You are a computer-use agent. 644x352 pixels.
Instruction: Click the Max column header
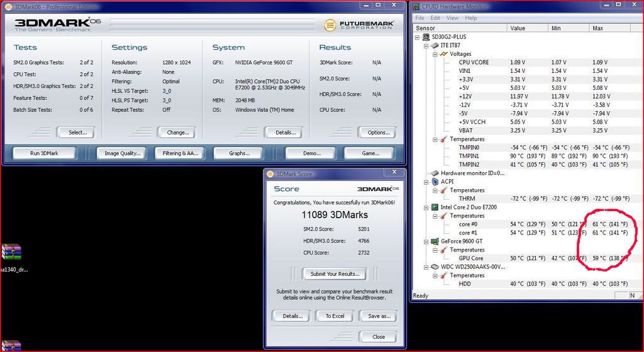pos(610,28)
